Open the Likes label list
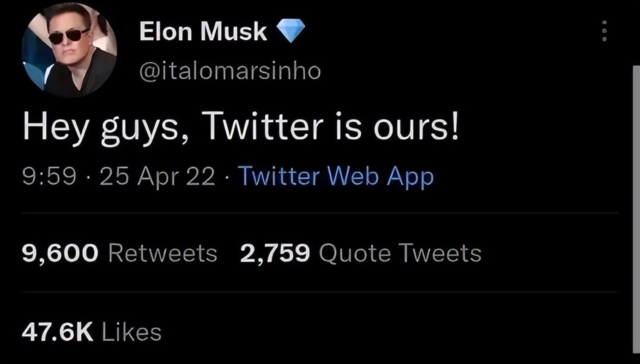The image size is (640, 364). pyautogui.click(x=131, y=332)
